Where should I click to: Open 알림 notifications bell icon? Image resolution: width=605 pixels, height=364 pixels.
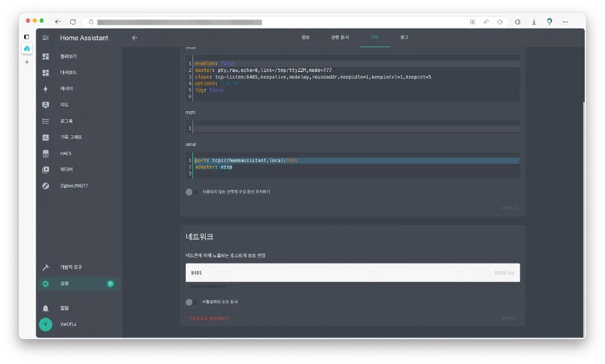pyautogui.click(x=45, y=308)
